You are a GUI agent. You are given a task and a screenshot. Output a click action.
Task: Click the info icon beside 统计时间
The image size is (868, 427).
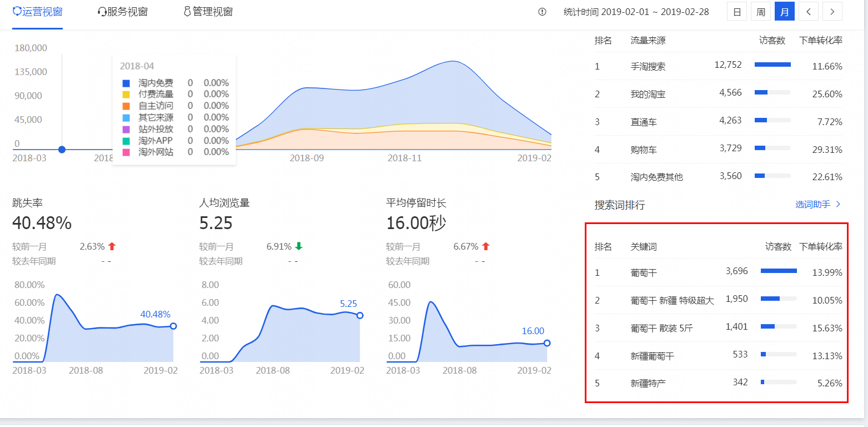542,12
